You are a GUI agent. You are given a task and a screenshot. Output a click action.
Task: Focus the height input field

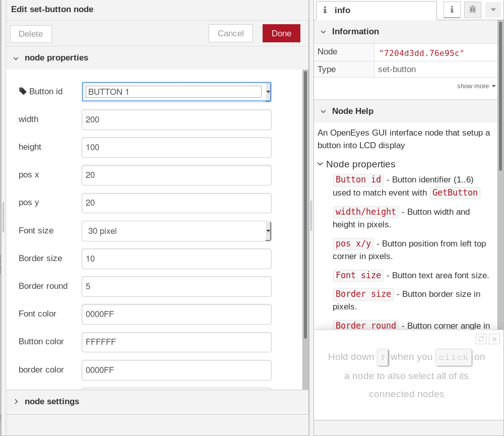(x=176, y=147)
